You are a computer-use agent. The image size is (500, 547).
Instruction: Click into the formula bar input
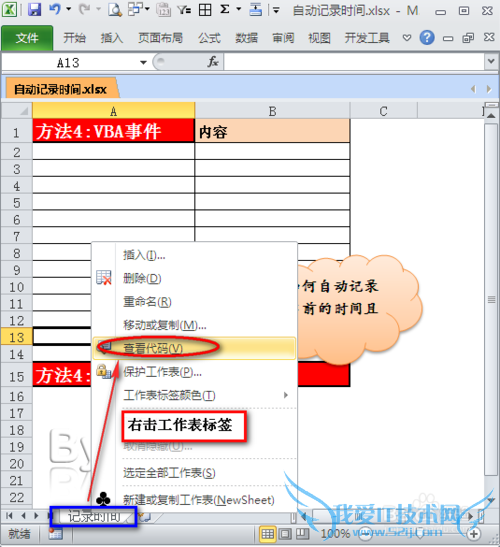point(354,62)
